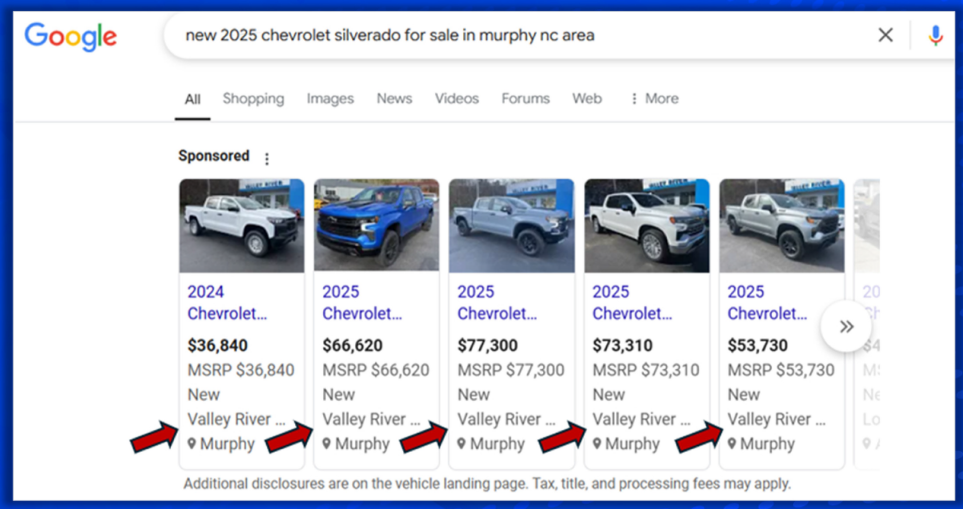Click the MSRP $36,840 text
This screenshot has width=963, height=509.
point(241,370)
